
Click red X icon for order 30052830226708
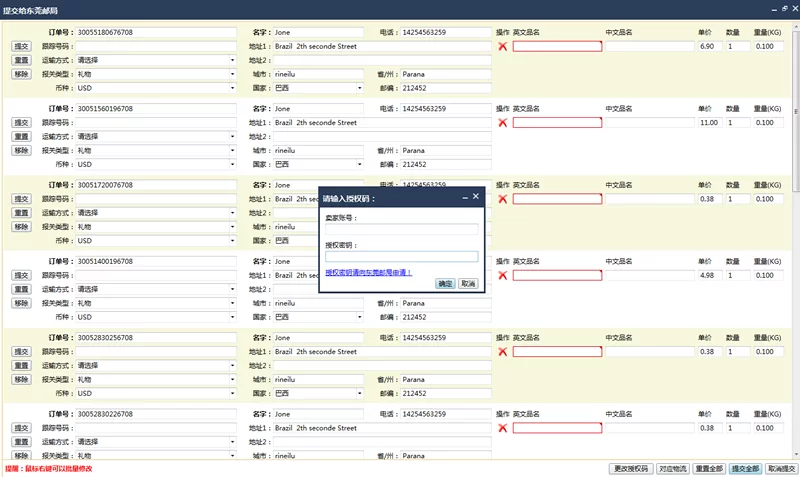pyautogui.click(x=502, y=428)
